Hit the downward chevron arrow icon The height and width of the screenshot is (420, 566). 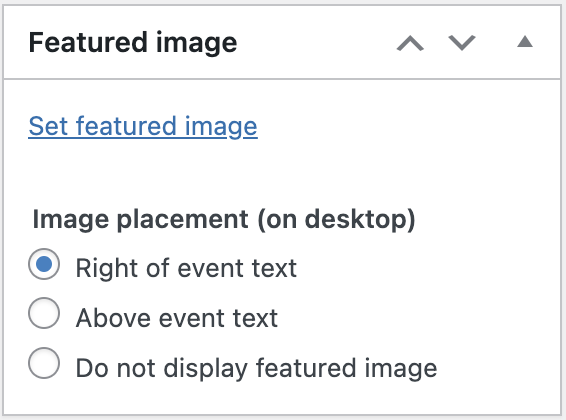pyautogui.click(x=462, y=43)
